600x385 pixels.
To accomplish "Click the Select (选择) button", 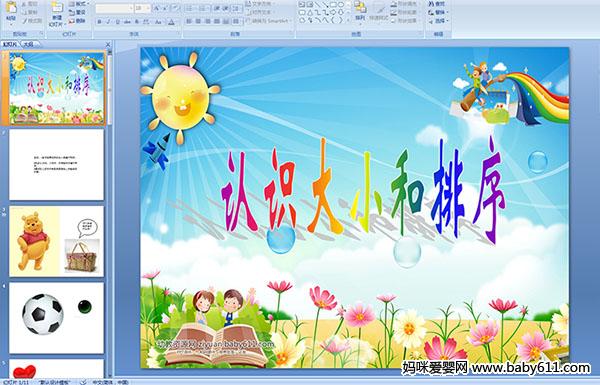I will [437, 21].
